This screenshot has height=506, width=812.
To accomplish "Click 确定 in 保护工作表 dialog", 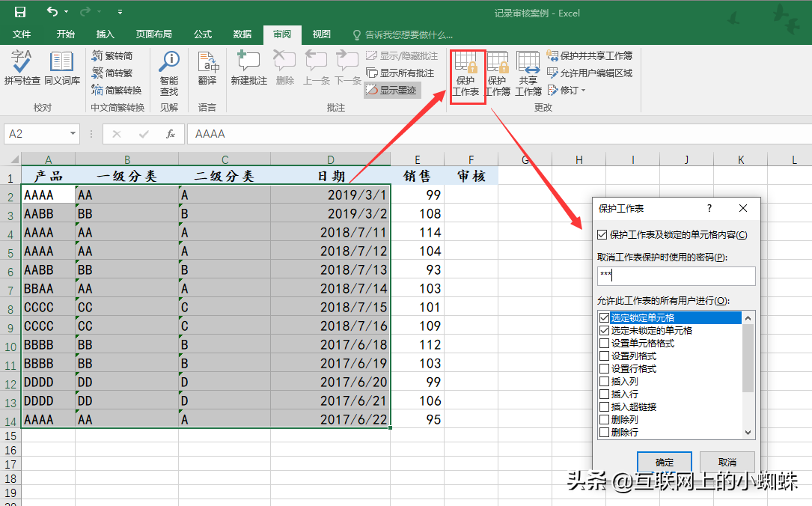I will click(x=665, y=462).
